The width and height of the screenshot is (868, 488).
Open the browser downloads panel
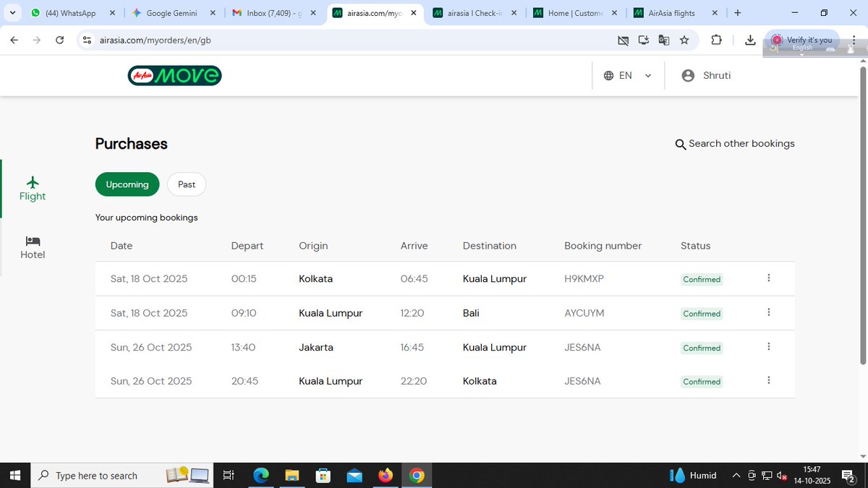point(750,40)
